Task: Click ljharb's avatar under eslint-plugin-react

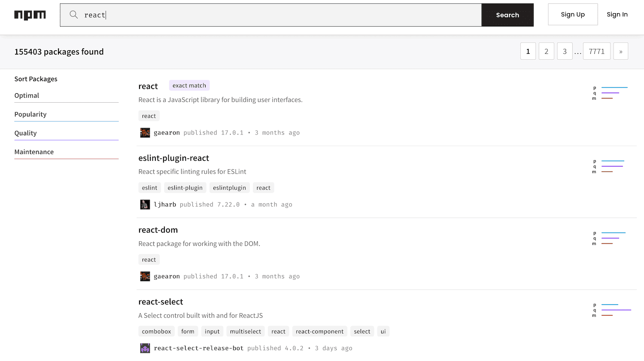Action: coord(145,204)
